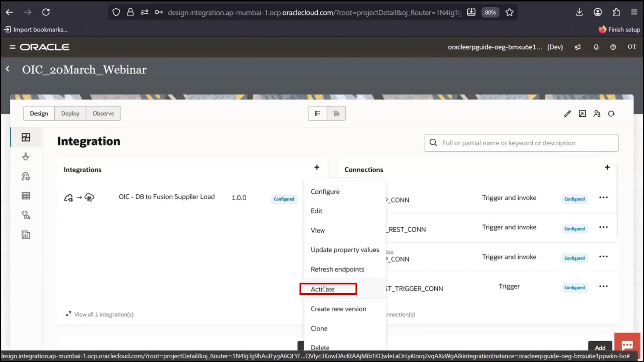Add a new integration with plus
Image resolution: width=644 pixels, height=362 pixels.
317,167
